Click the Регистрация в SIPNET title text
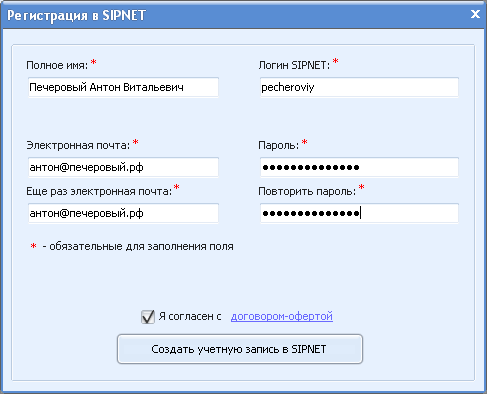This screenshot has height=394, width=487. (x=76, y=15)
